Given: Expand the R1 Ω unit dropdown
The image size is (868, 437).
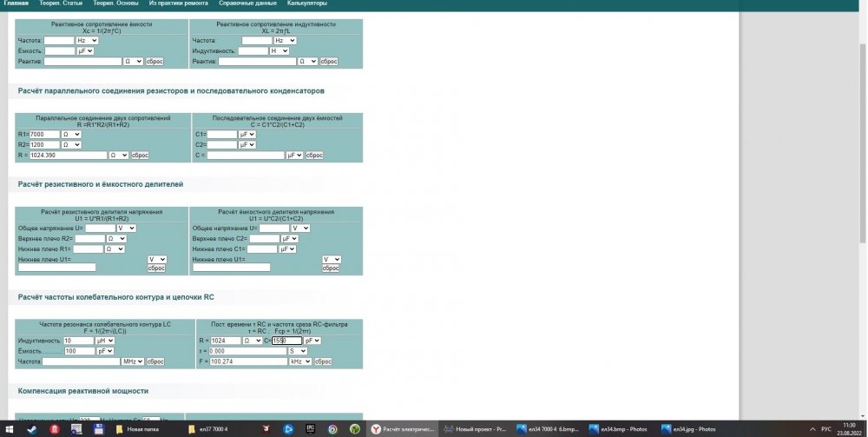Looking at the screenshot, I should (x=71, y=135).
